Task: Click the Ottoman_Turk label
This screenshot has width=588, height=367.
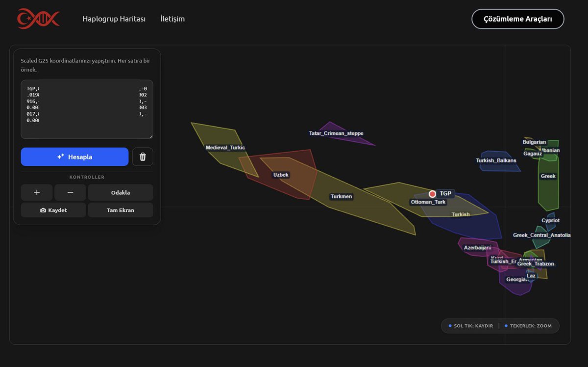Action: [428, 202]
